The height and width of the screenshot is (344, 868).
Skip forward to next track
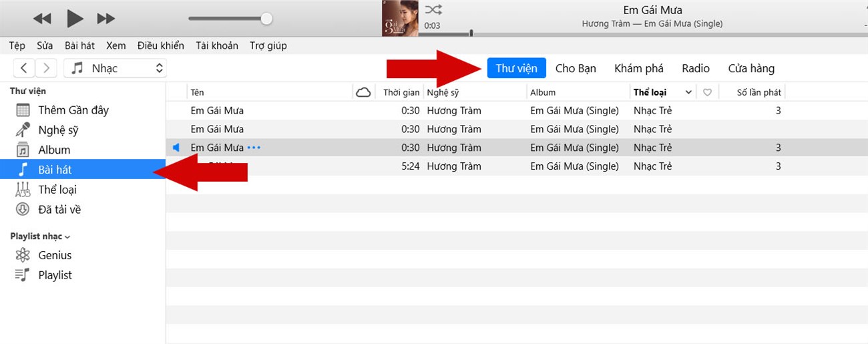(106, 19)
